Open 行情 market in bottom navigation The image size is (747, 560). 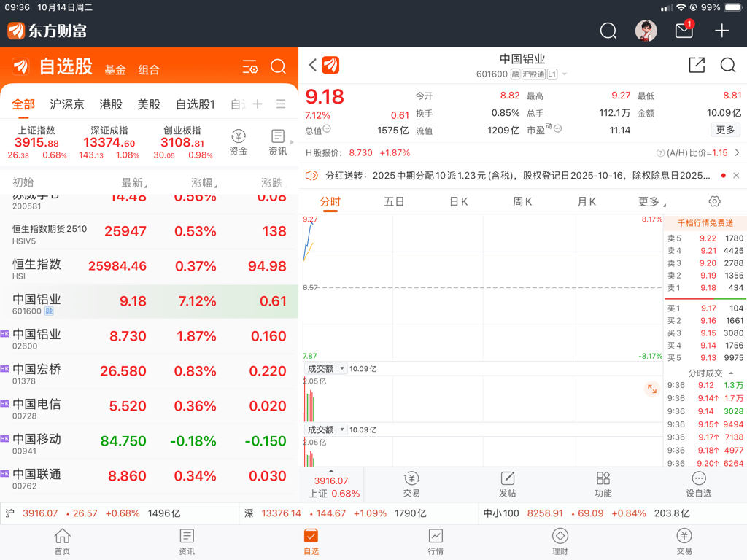pyautogui.click(x=436, y=542)
